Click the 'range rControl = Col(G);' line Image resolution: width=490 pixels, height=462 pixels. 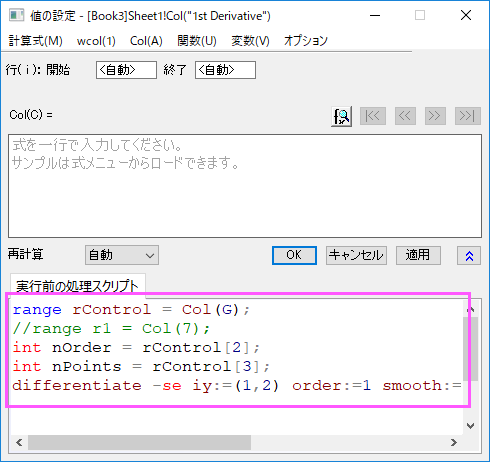131,310
